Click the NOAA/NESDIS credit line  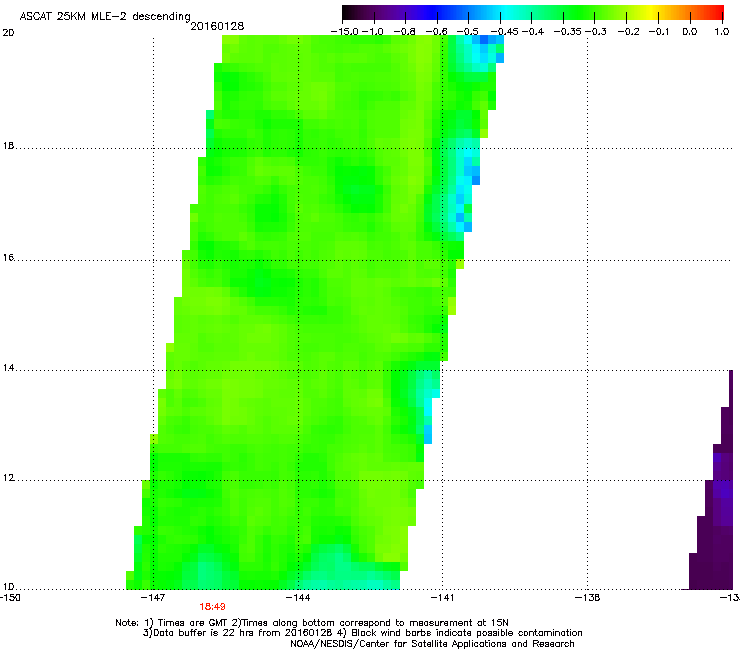tap(432, 644)
